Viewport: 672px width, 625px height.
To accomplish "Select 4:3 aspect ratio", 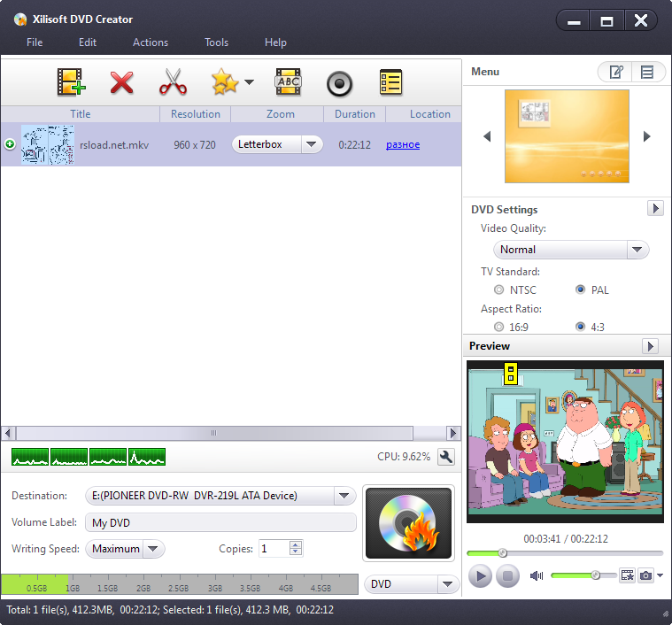I will (x=580, y=327).
